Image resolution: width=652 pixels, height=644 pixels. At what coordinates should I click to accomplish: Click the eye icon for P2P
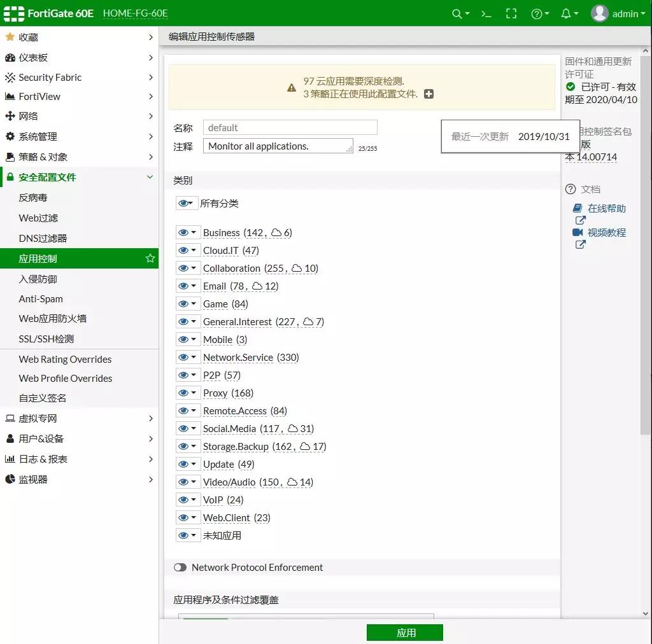coord(183,375)
